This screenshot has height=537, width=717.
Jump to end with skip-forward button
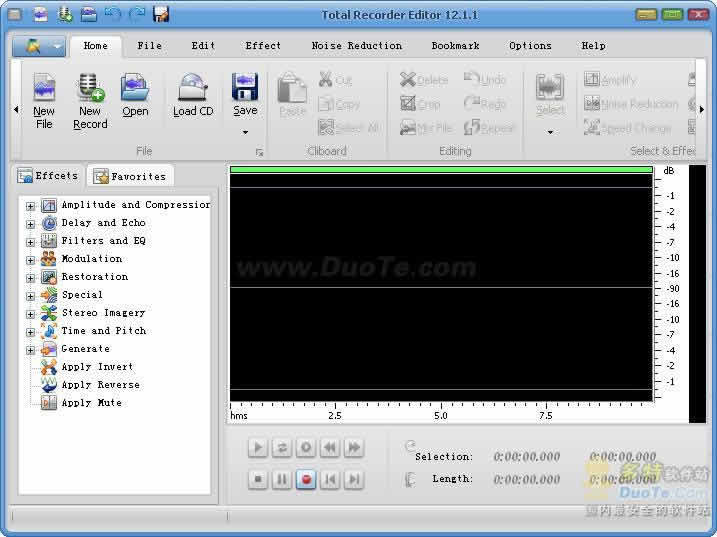pyautogui.click(x=354, y=480)
